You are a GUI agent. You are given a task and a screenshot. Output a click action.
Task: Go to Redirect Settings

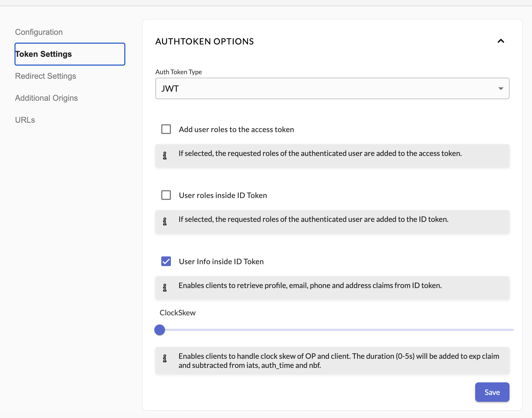tap(46, 76)
